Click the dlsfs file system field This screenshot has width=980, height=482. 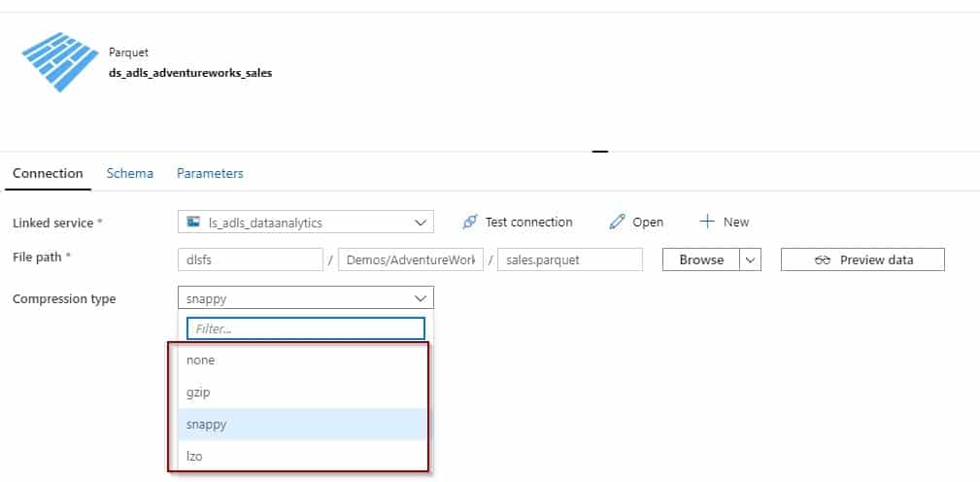point(251,260)
